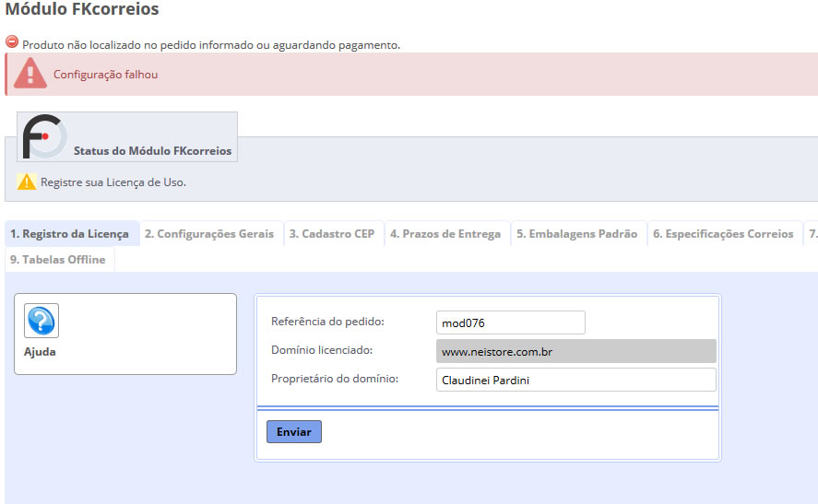Viewport: 818px width, 504px height.
Task: Click the Domínio licenciado label
Action: (322, 350)
